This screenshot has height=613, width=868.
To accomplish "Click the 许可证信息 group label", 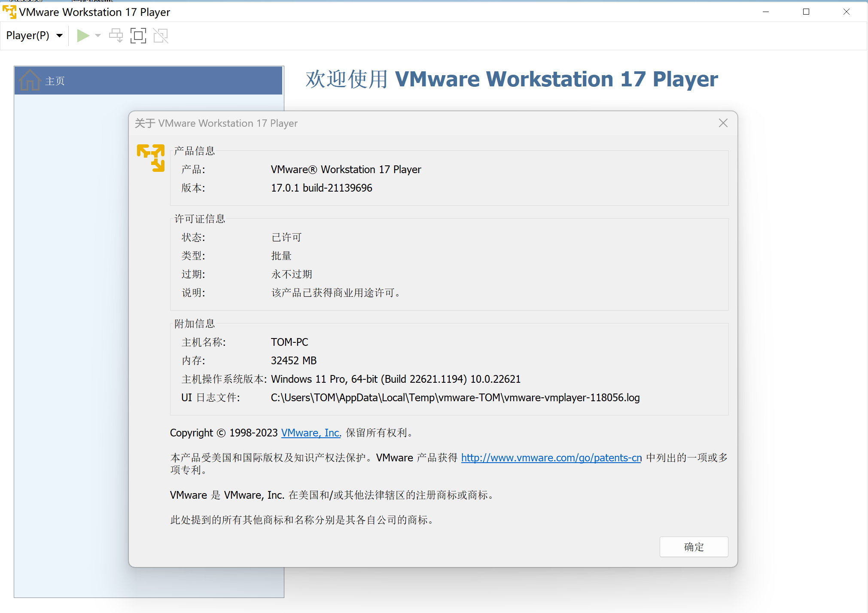I will pyautogui.click(x=200, y=219).
